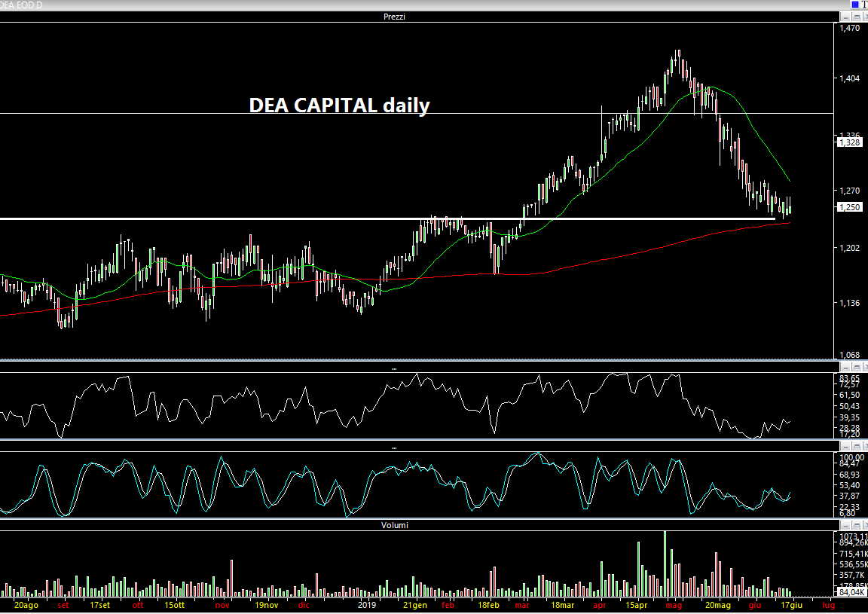The image size is (868, 614).
Task: Maximize the Volumi panel
Action: pos(857,525)
